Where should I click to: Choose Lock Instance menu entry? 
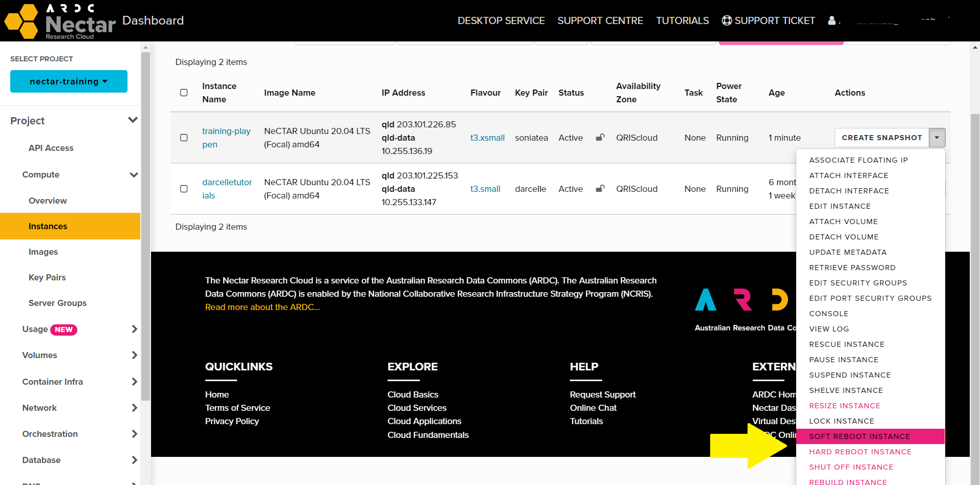pyautogui.click(x=870, y=421)
